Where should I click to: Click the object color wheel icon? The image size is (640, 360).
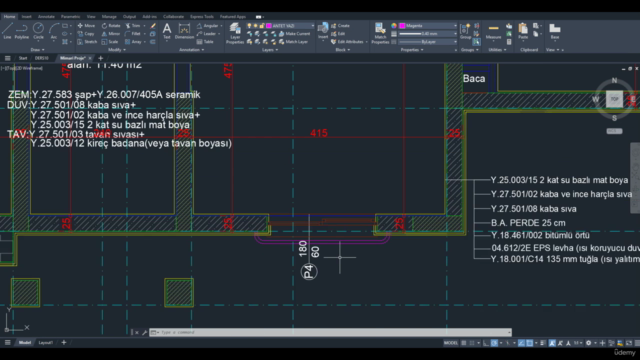pos(393,26)
